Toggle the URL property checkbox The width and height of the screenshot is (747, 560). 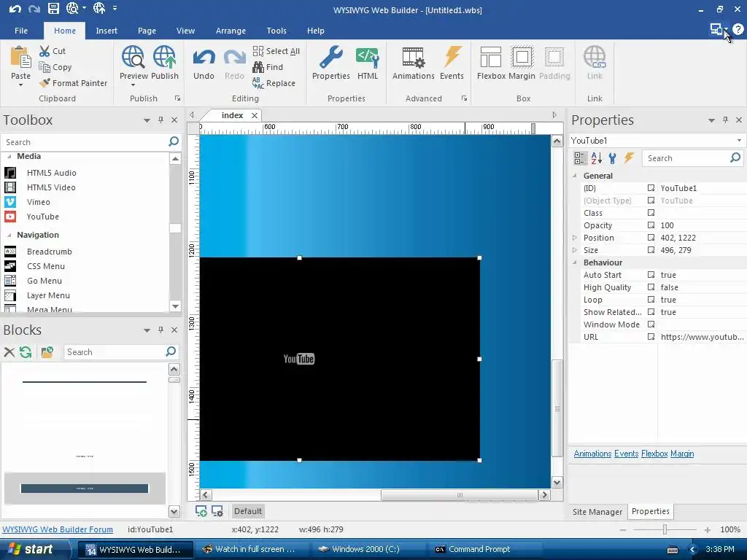(651, 337)
